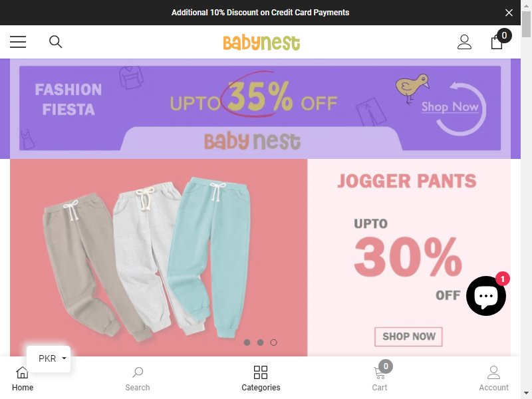Open Categories grid in bottom navigation

click(261, 378)
